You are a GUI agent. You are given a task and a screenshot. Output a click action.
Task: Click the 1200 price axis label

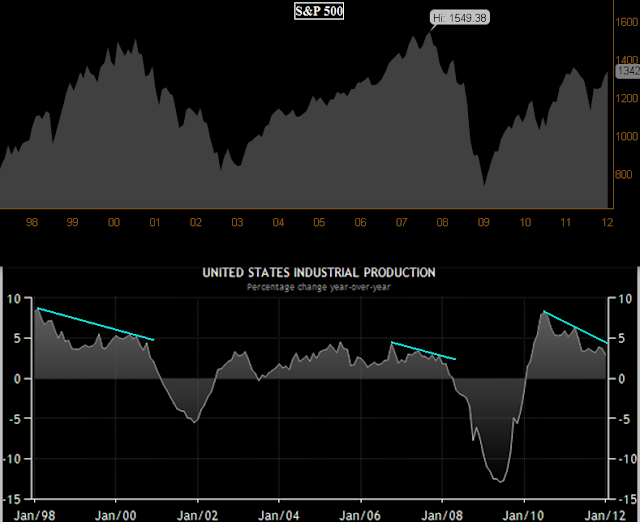tap(627, 98)
